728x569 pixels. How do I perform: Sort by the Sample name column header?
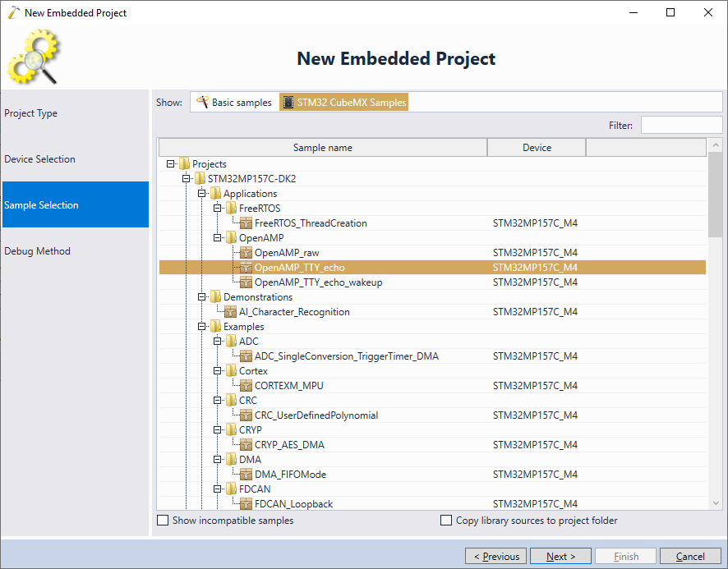pyautogui.click(x=323, y=148)
